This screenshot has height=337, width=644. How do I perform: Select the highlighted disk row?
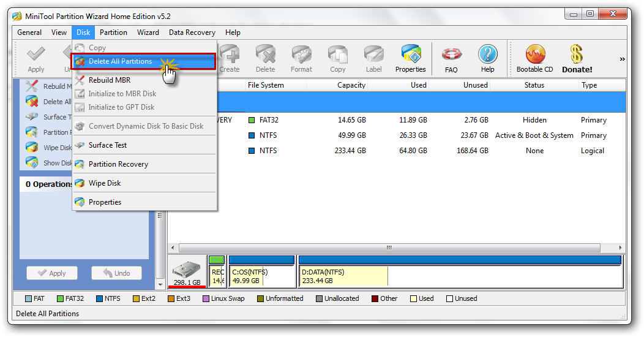pyautogui.click(x=421, y=102)
